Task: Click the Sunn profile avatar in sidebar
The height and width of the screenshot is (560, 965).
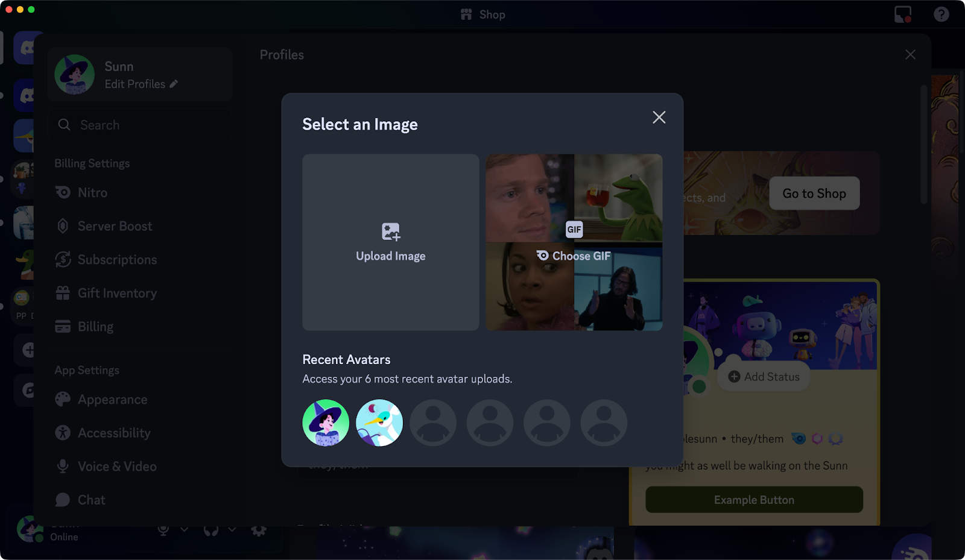Action: tap(74, 74)
